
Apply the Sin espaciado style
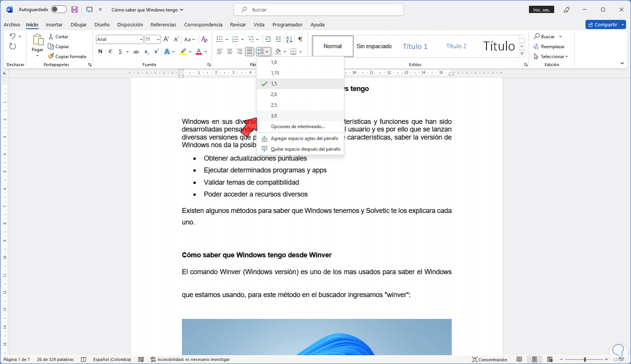pos(374,46)
